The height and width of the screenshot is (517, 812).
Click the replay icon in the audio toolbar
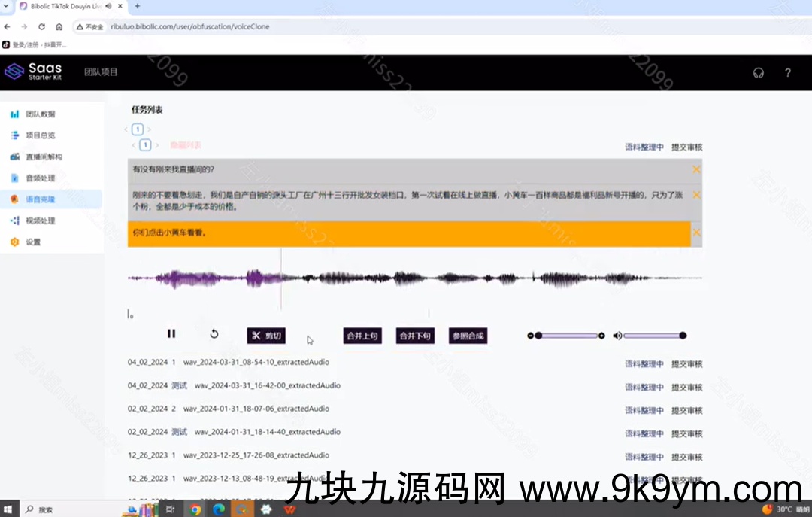click(214, 334)
